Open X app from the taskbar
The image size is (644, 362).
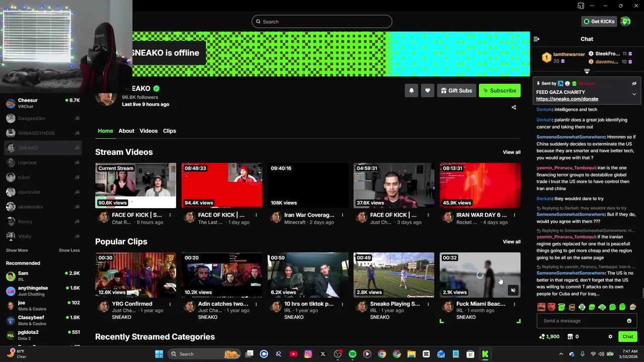323,354
